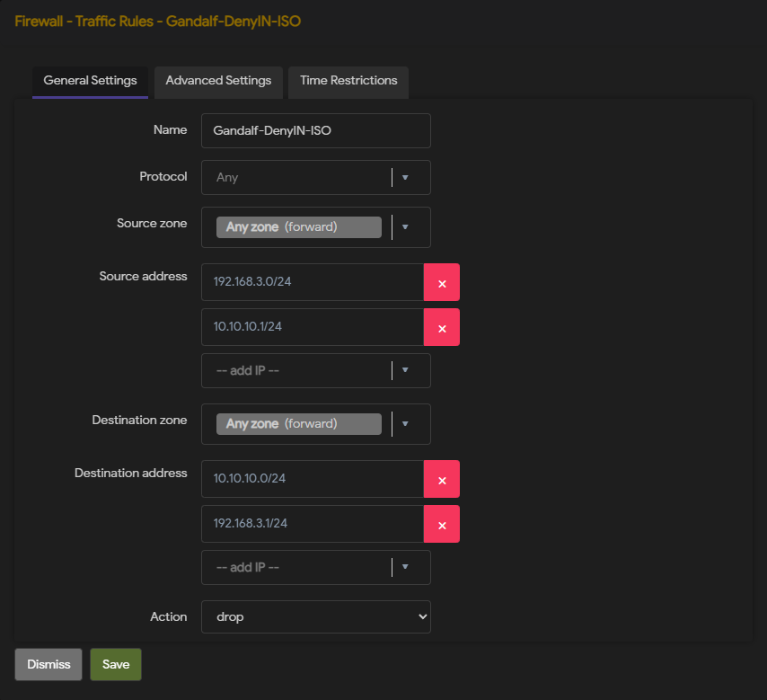This screenshot has width=767, height=700.
Task: Edit the 192.168.3.0/24 source address field
Action: point(313,282)
